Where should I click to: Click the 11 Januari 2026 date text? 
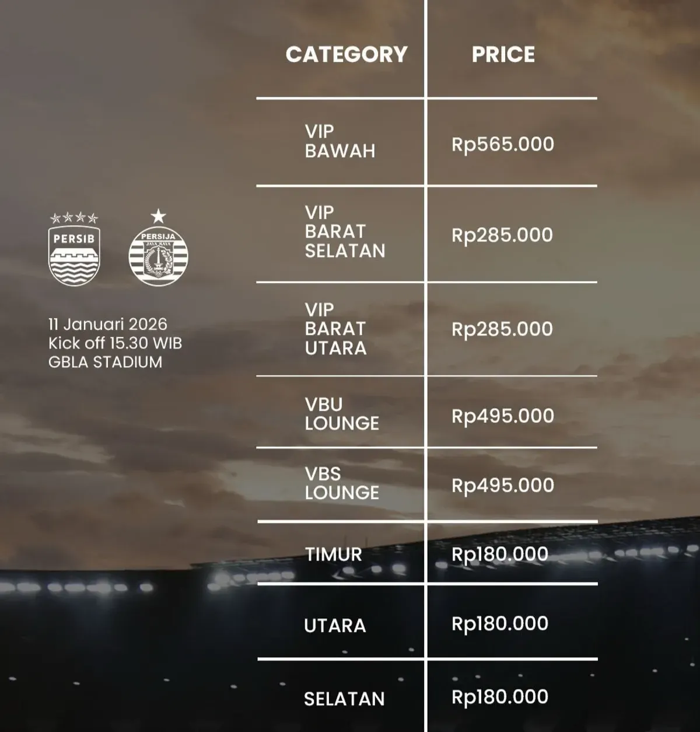tap(107, 324)
